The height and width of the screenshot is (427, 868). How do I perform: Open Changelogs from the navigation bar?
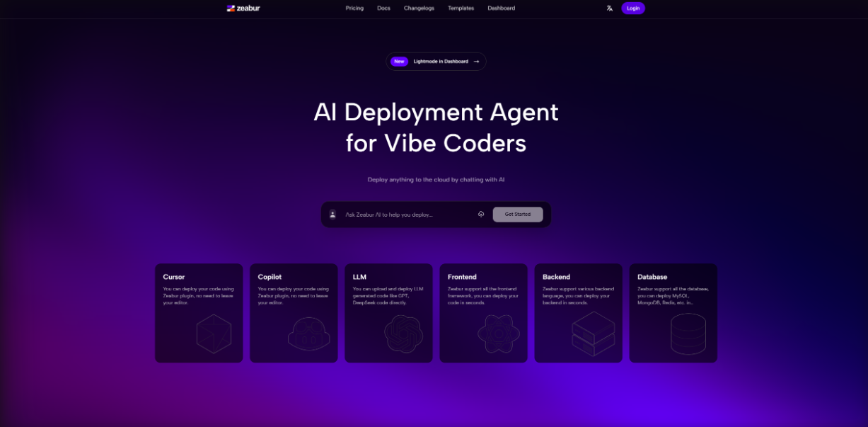click(419, 8)
